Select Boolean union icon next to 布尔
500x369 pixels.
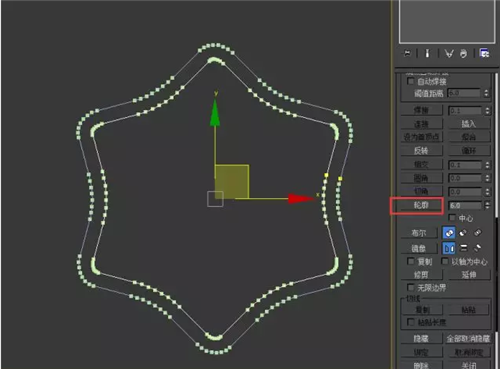coord(449,233)
